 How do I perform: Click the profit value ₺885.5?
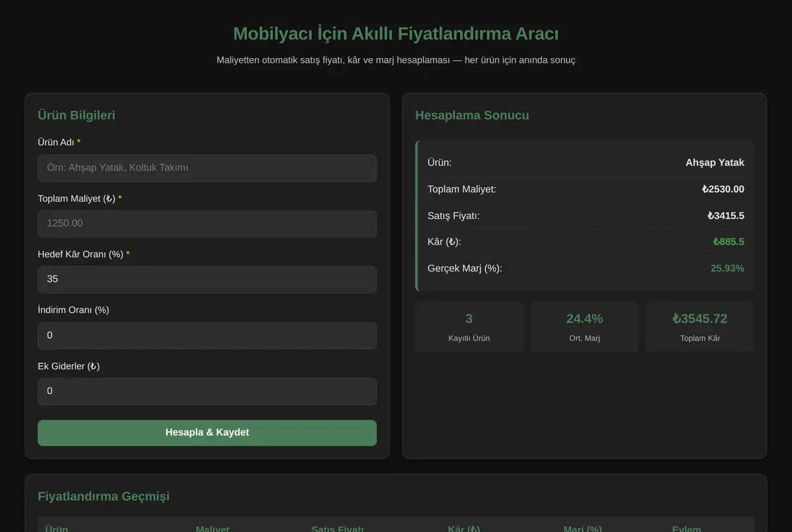[x=729, y=242]
